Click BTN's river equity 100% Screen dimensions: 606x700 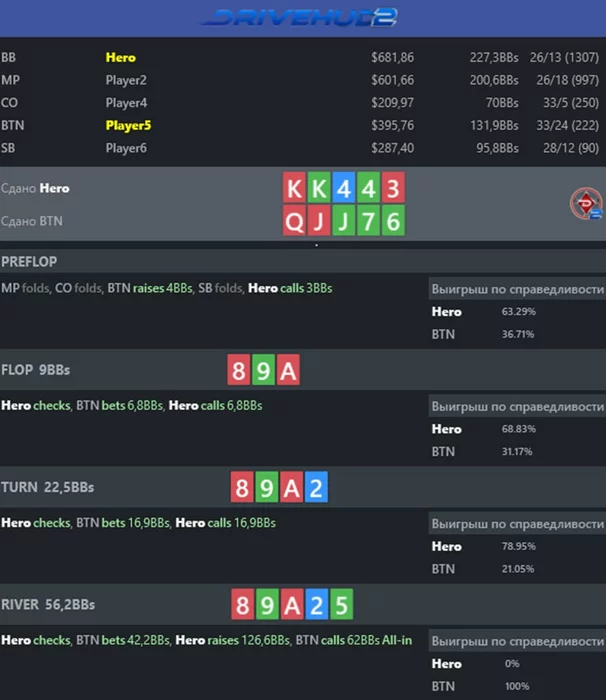(517, 686)
